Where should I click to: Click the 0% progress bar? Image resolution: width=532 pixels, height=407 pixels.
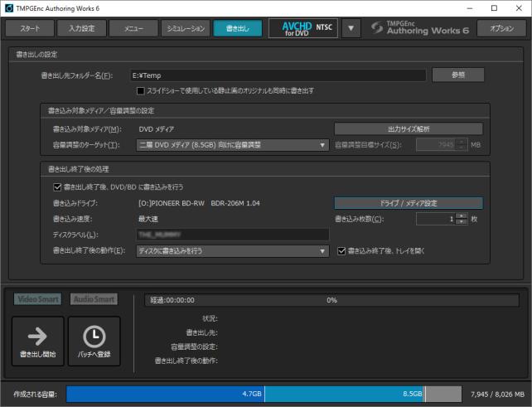point(331,300)
